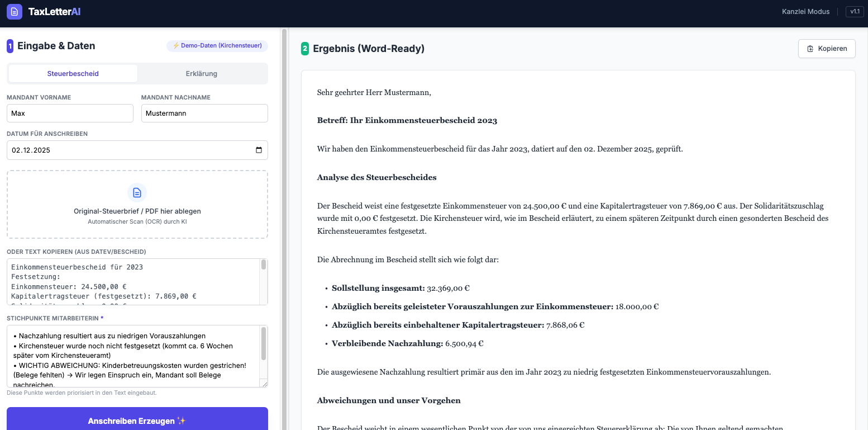Open the calendar icon in the date field
Image resolution: width=868 pixels, height=430 pixels.
coord(258,150)
